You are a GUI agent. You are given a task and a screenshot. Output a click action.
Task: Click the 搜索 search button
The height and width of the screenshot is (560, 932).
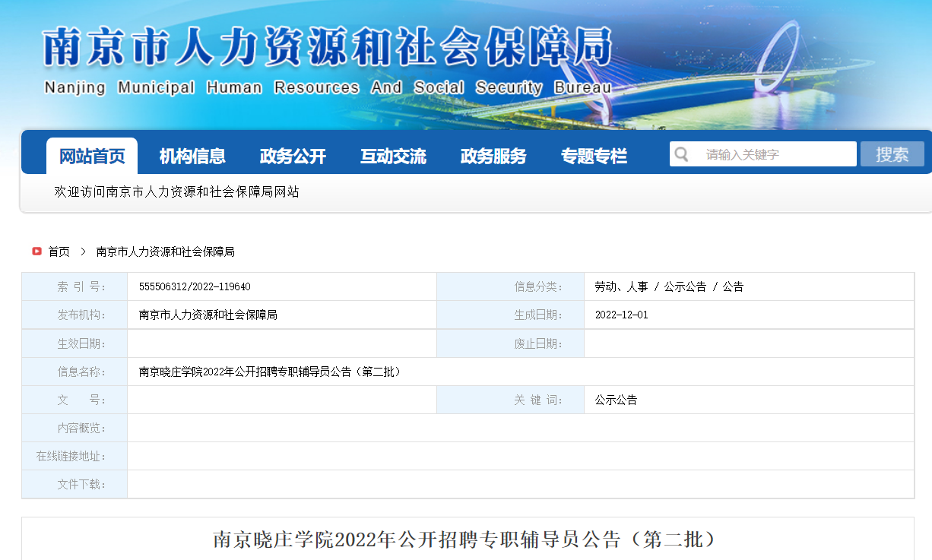[x=892, y=154]
